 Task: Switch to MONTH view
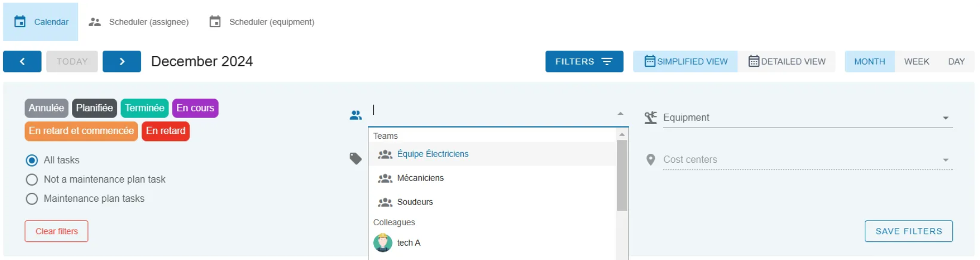click(870, 61)
